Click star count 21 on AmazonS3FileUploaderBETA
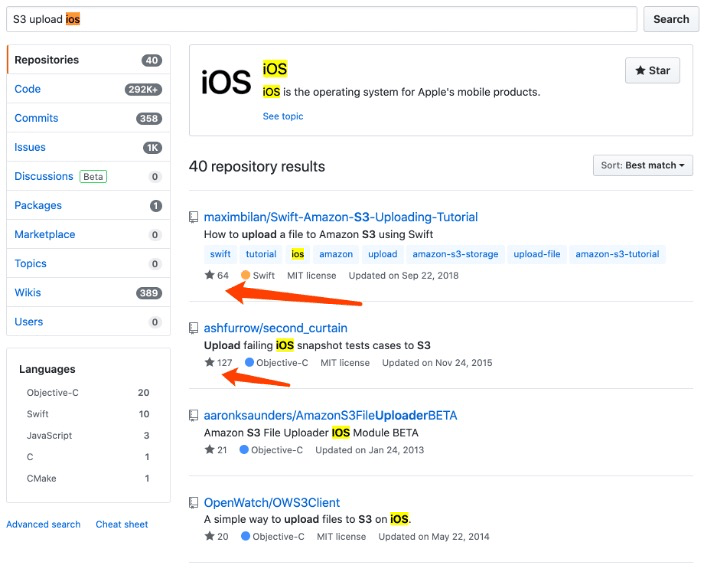The image size is (704, 576). [x=221, y=450]
